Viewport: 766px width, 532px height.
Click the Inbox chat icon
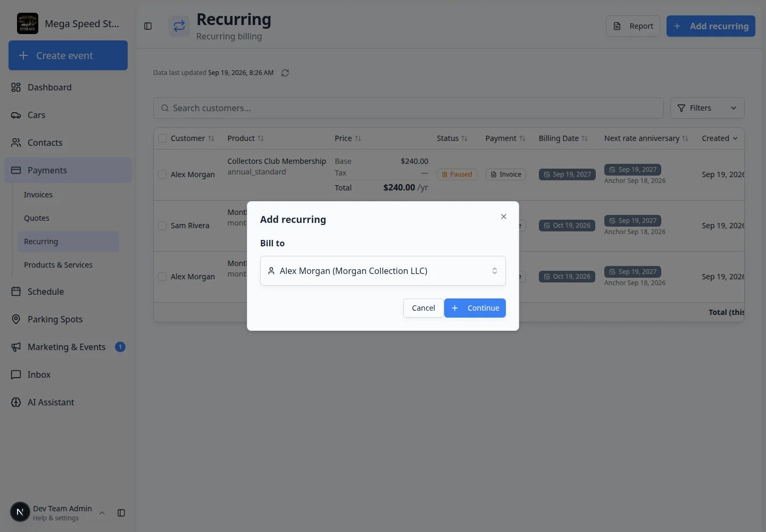click(x=16, y=375)
